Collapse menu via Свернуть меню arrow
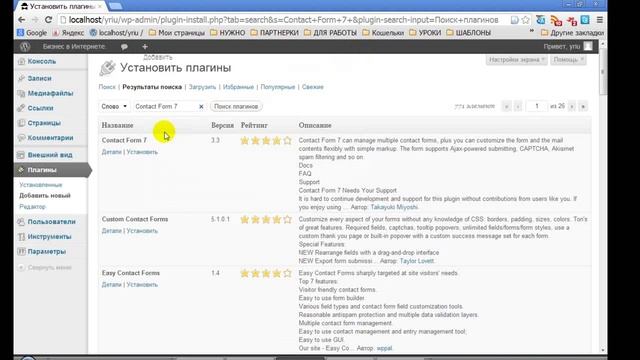 point(21,267)
